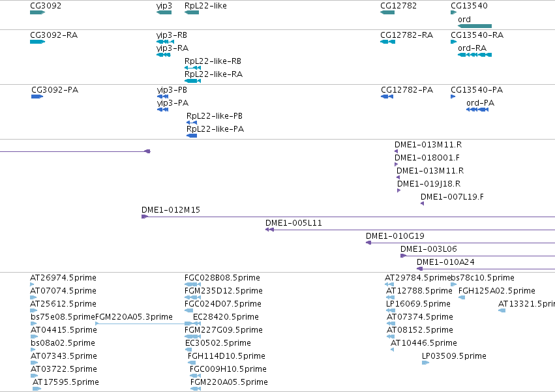Open the DME1-007L19.F BAC end label

[x=452, y=197]
